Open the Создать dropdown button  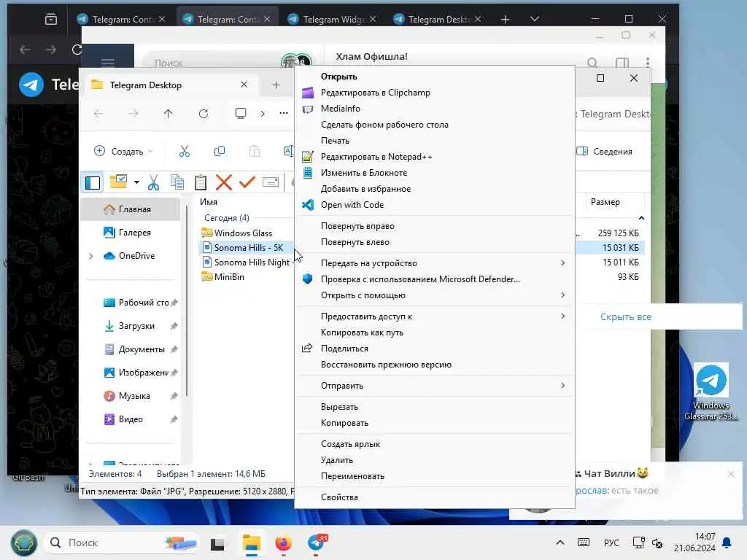click(x=123, y=152)
